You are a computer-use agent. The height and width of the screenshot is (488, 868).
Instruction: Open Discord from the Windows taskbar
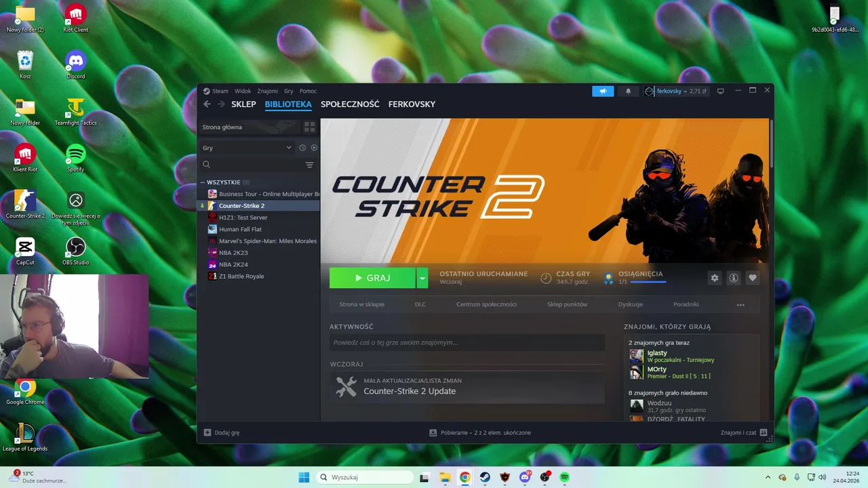point(525,477)
